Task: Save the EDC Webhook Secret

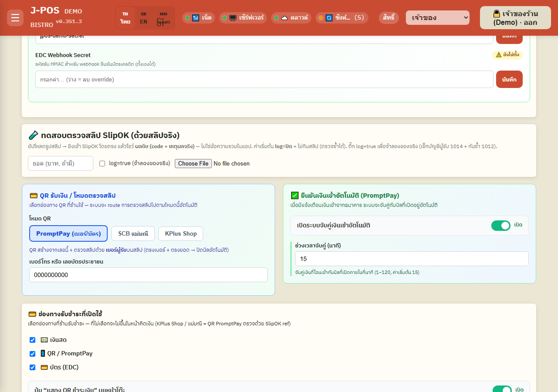Action: point(509,79)
